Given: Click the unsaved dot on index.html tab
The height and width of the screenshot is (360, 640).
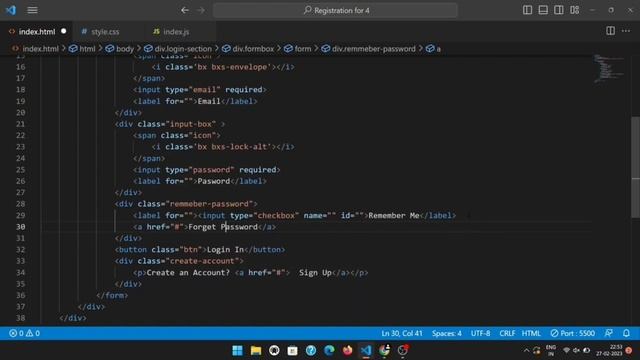Looking at the screenshot, I should 64,31.
